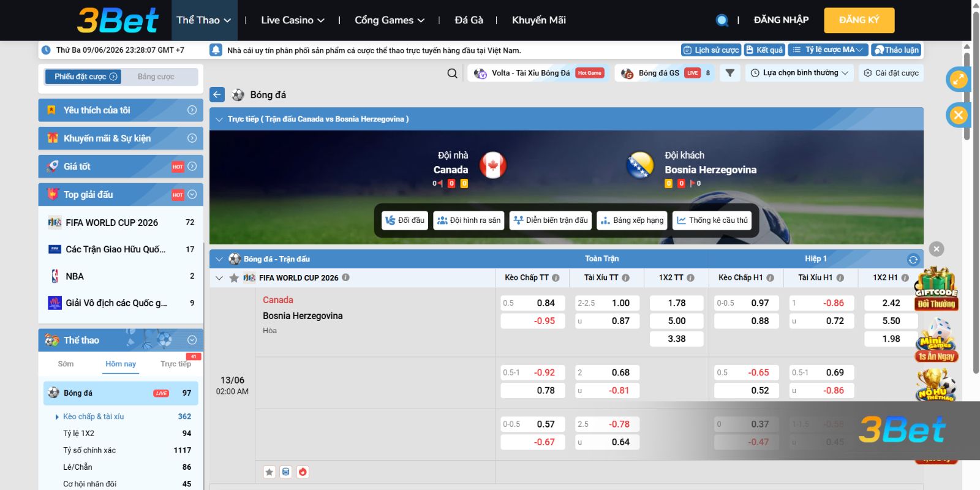Click the ĐĂNG NHẬP link
This screenshot has height=490, width=980.
(x=781, y=20)
